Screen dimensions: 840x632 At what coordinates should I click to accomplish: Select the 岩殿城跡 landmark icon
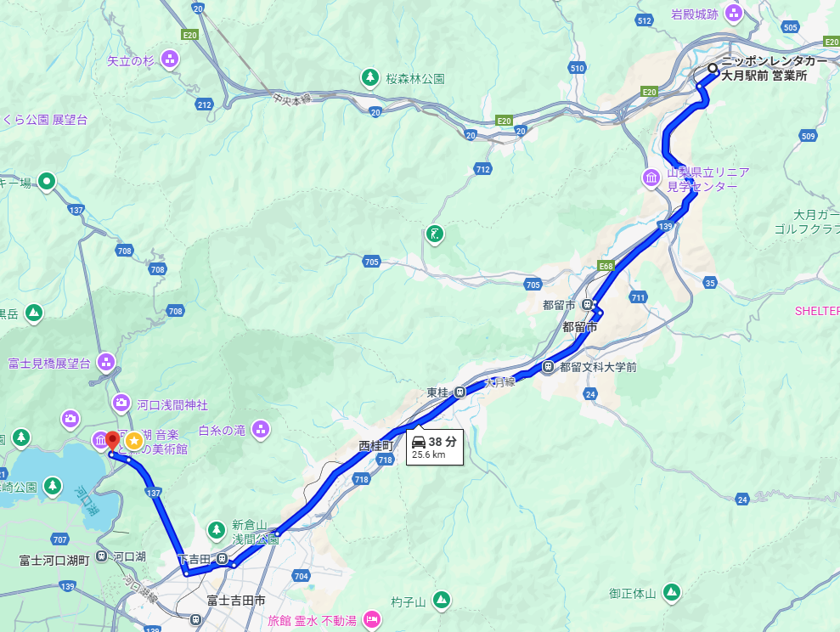(733, 13)
